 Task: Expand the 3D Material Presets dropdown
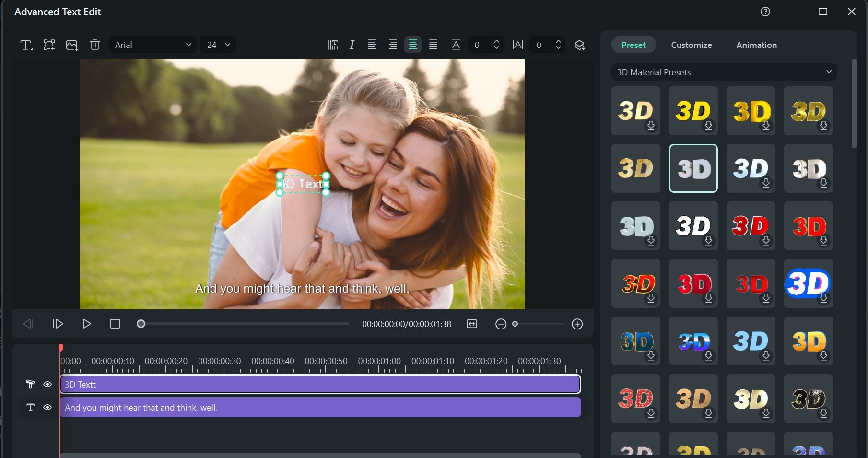pos(724,72)
